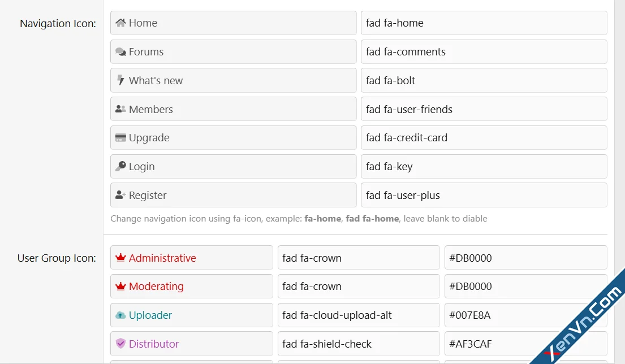Focus the fad fa-comments icon field
Viewport: 625px width, 364px height.
point(484,52)
